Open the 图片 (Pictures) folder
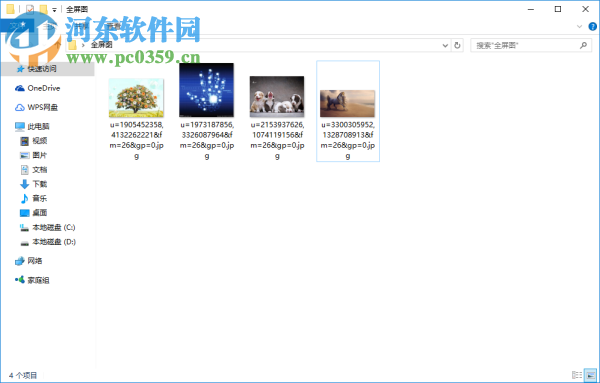 (34, 155)
